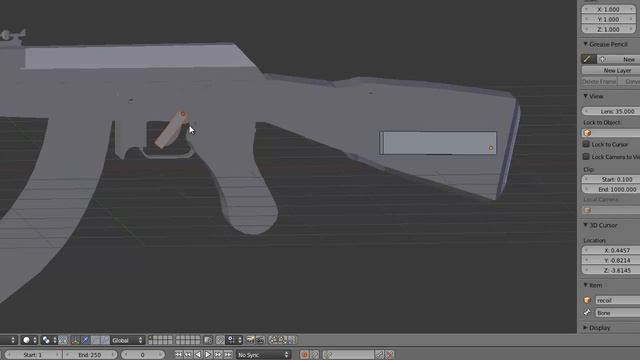
Task: Collapse the View panel
Action: (585, 96)
